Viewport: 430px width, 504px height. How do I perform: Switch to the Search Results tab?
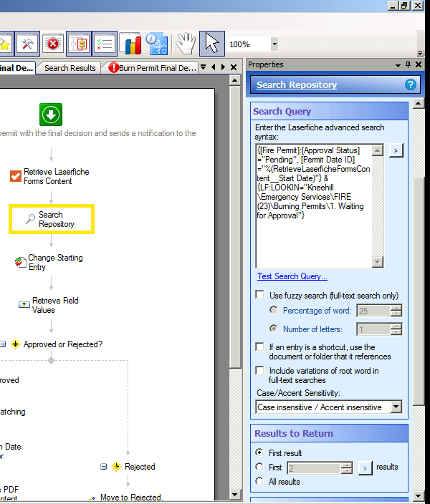pyautogui.click(x=70, y=68)
